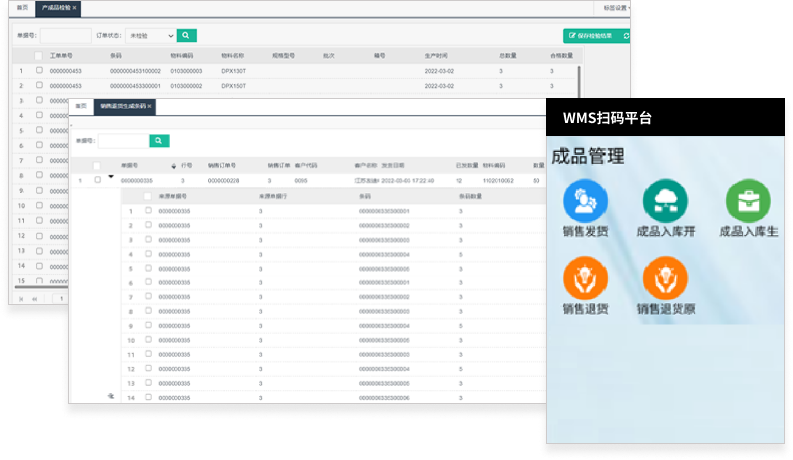Tap the orange 销售退货 icon
Screen dimensions: 793x460
tap(585, 279)
